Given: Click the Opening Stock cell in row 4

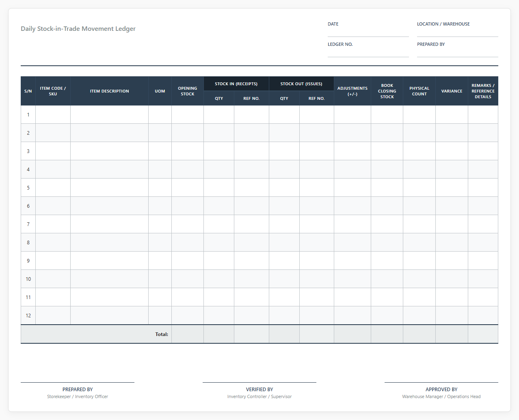Looking at the screenshot, I should point(188,169).
